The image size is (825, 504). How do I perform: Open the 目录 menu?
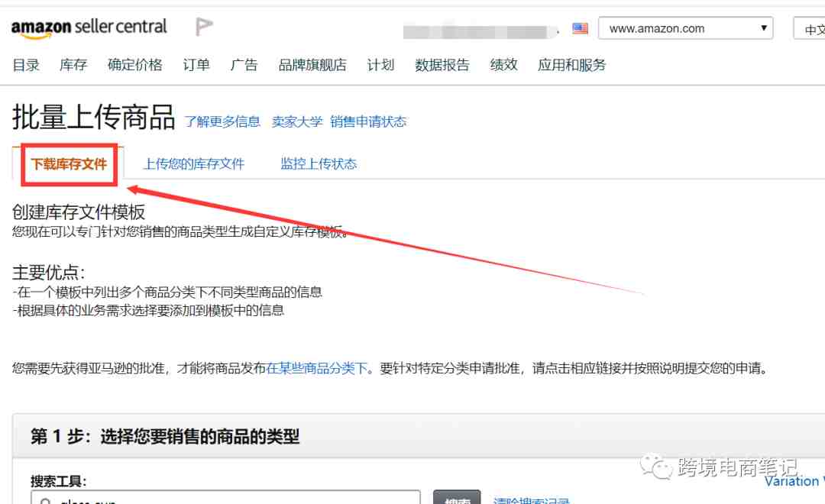[x=26, y=65]
